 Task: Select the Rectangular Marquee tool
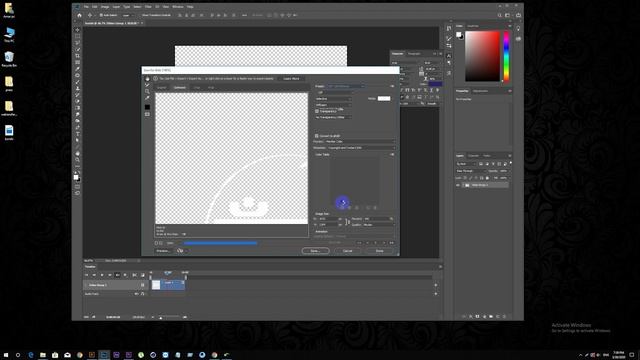78,36
